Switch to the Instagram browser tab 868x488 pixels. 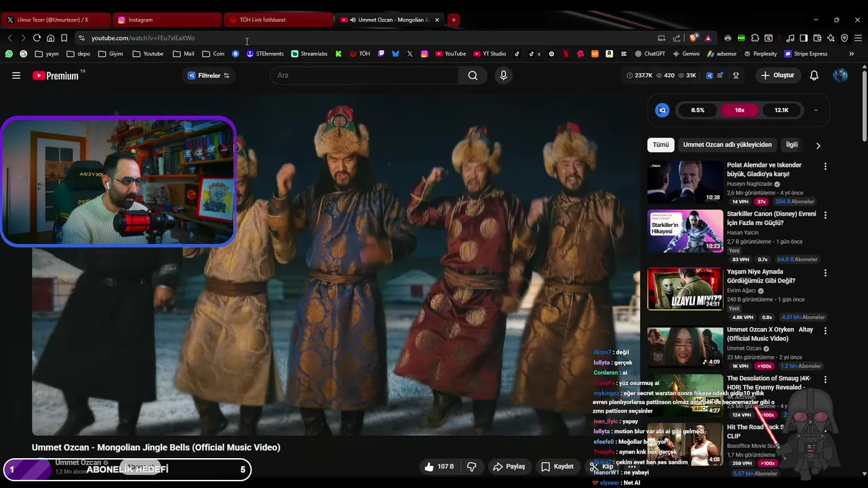167,20
